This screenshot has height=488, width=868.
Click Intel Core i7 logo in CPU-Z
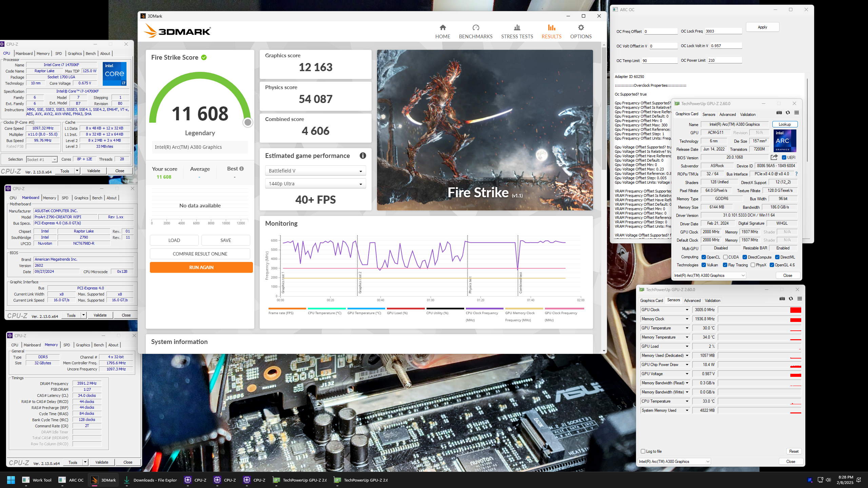115,74
